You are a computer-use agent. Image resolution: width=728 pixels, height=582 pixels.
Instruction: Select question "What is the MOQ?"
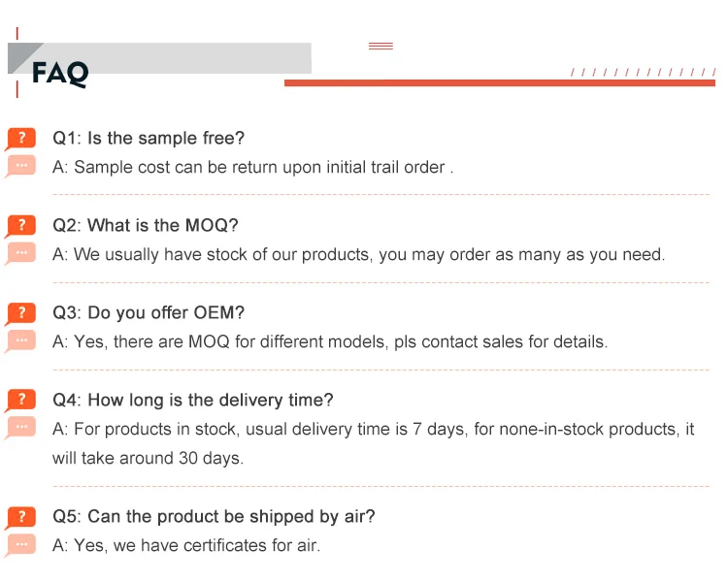tap(145, 225)
